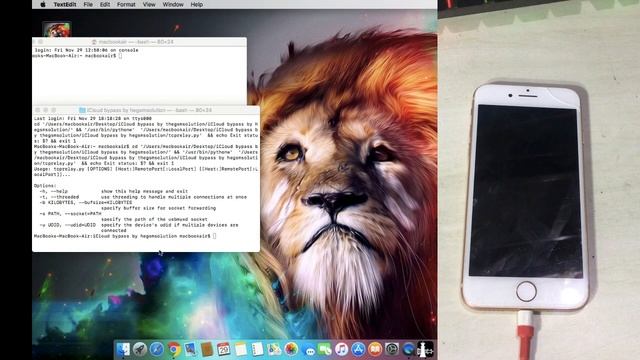Open the Help menu
The height and width of the screenshot is (360, 640).
click(197, 4)
